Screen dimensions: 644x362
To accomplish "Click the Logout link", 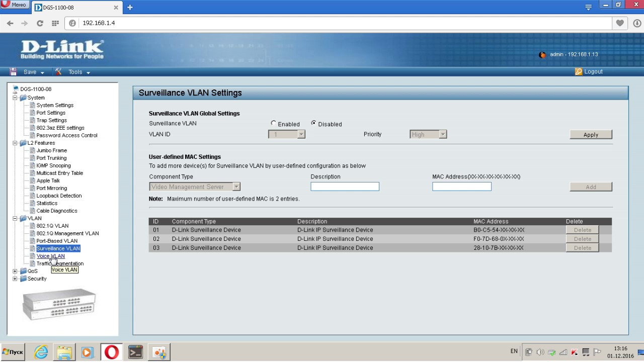I will click(x=593, y=72).
